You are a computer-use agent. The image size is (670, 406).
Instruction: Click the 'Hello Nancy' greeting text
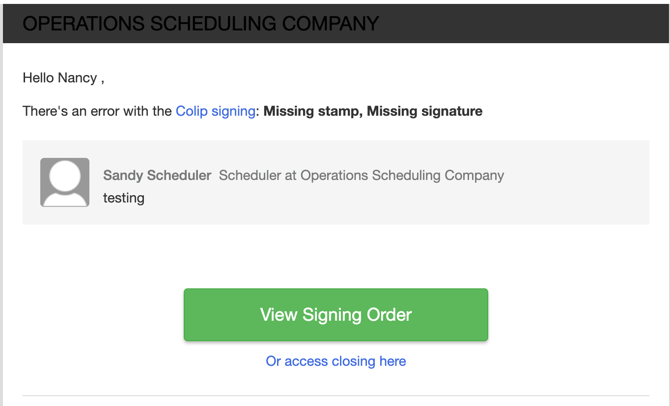tap(62, 77)
